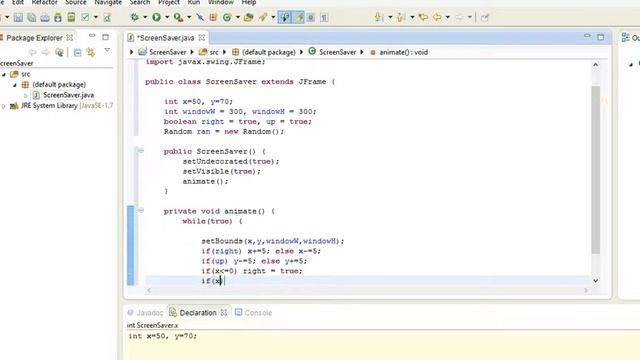Click the Next Annotation arrow icon
640x360 pixels.
tap(378, 17)
